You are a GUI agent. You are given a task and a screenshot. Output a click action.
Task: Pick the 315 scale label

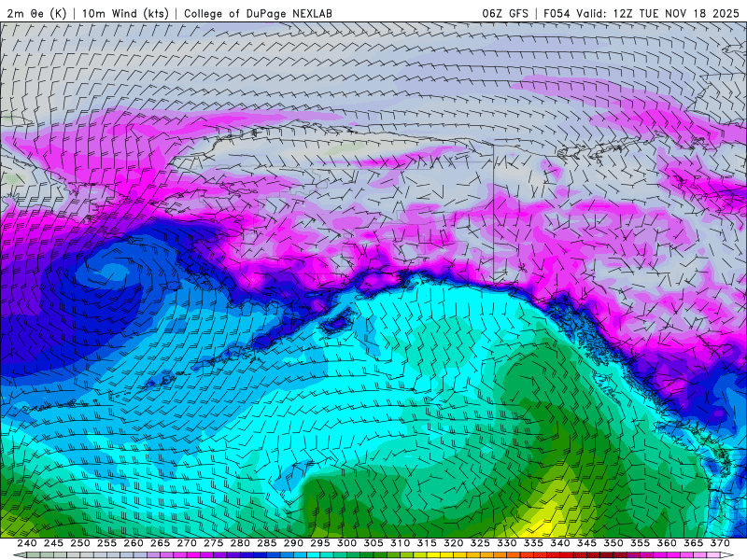427,543
